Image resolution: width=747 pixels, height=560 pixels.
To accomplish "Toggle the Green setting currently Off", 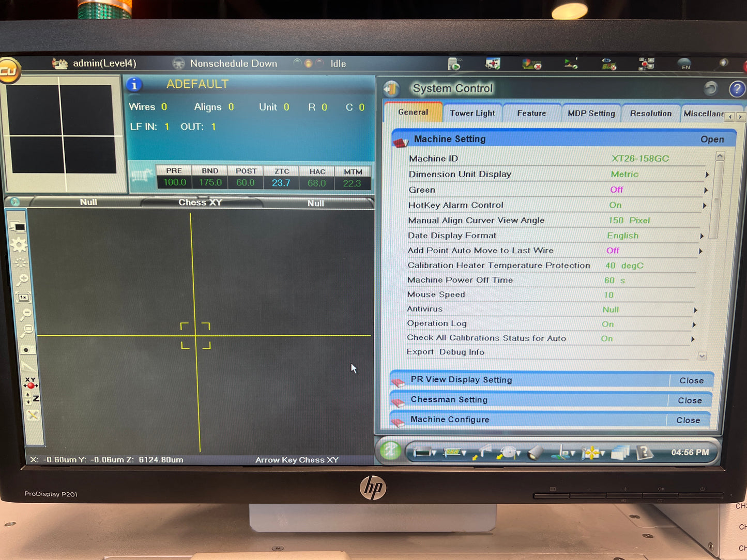I will tap(616, 190).
